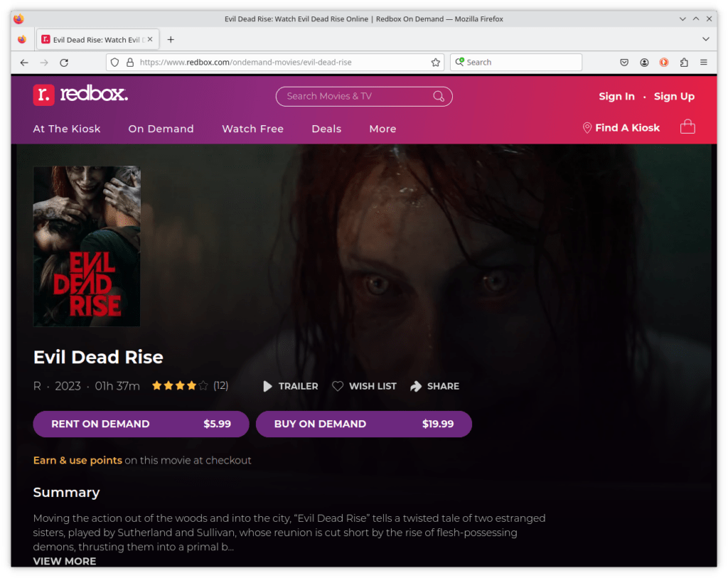Open a new tab with plus
Image resolution: width=728 pixels, height=578 pixels.
pos(171,40)
